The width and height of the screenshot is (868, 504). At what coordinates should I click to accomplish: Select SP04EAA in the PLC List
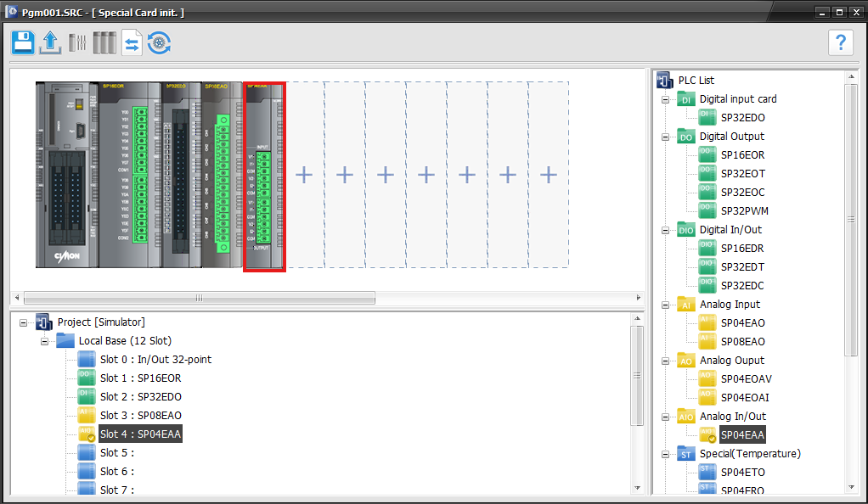click(742, 434)
